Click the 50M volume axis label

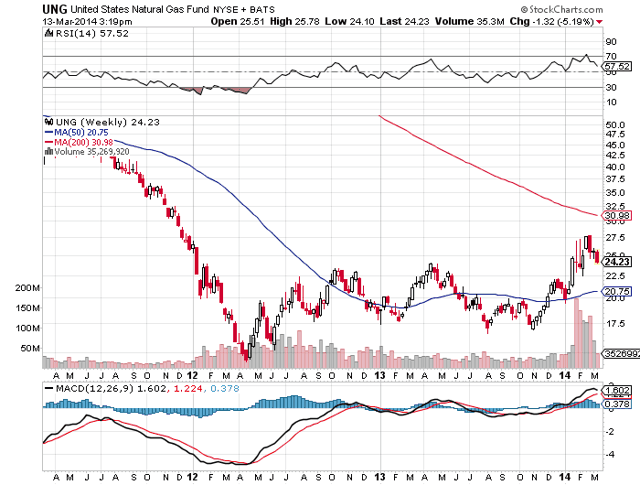click(x=30, y=348)
